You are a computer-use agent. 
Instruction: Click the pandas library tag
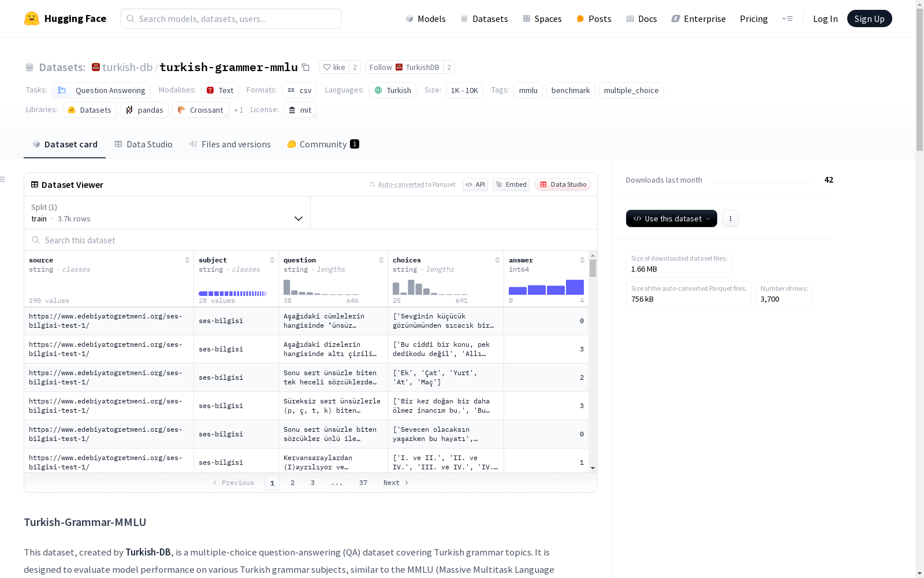click(144, 110)
